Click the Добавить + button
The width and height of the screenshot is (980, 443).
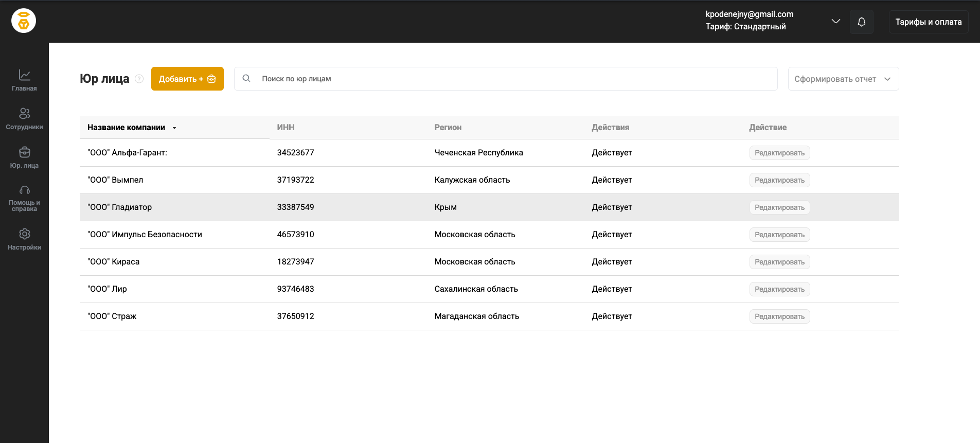[187, 79]
